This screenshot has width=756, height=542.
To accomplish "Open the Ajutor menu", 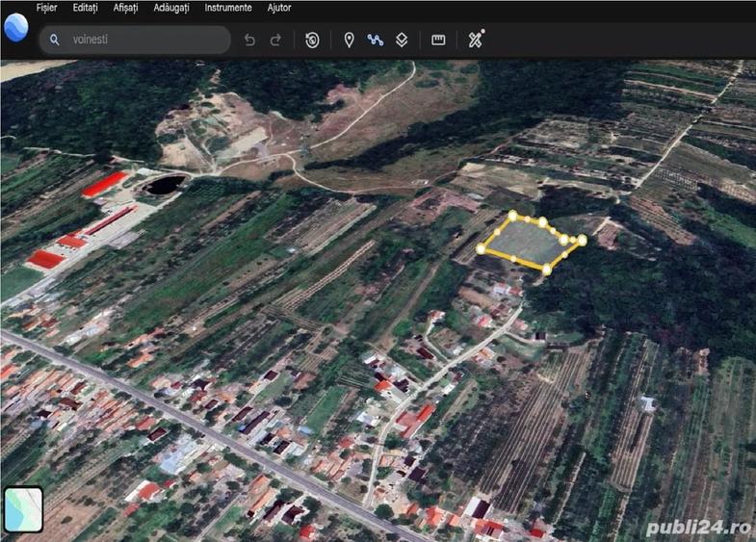I will coord(279,8).
